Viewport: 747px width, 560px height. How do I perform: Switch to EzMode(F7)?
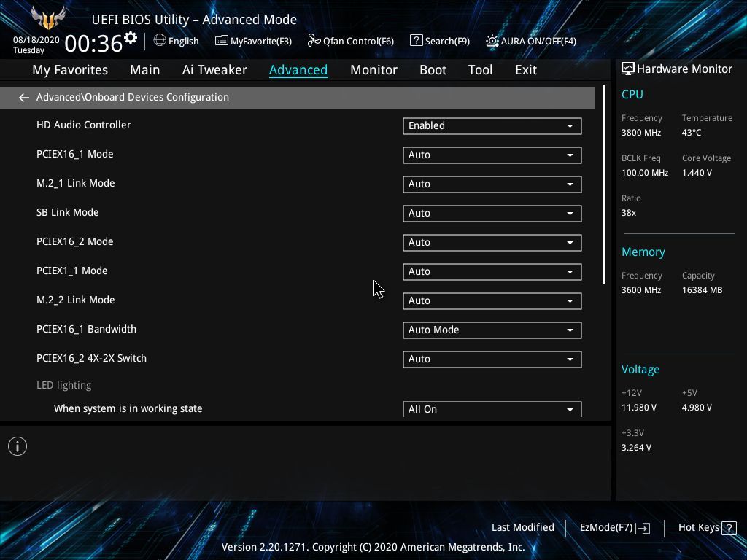tap(614, 528)
